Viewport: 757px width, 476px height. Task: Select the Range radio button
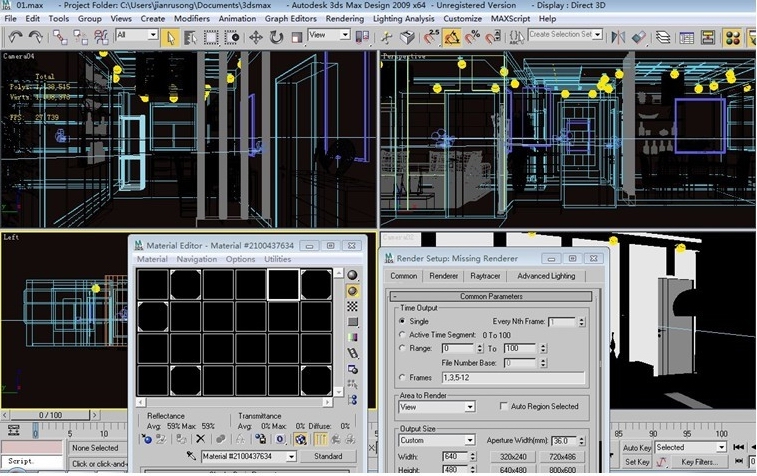point(402,348)
